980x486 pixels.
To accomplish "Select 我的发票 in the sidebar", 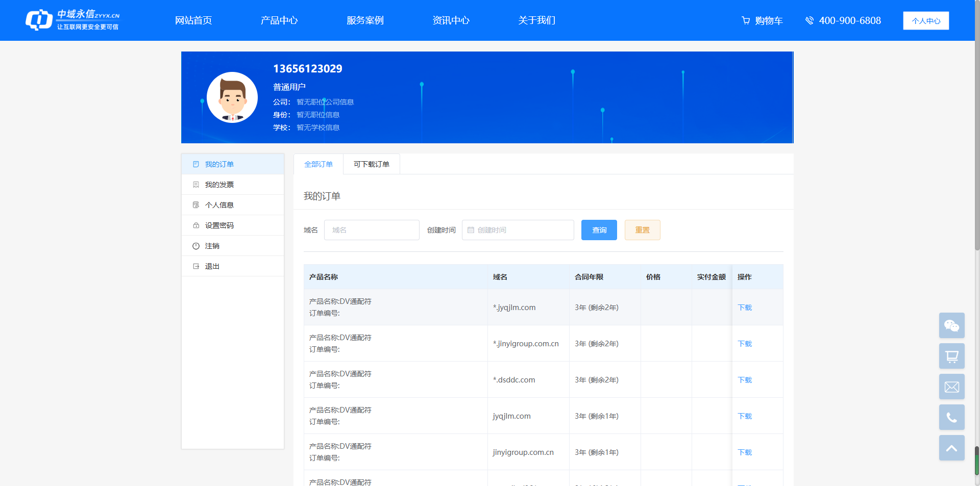I will click(x=219, y=184).
